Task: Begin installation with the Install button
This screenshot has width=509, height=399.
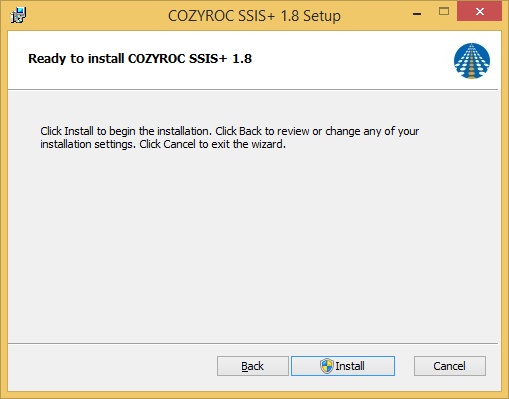Action: tap(343, 366)
